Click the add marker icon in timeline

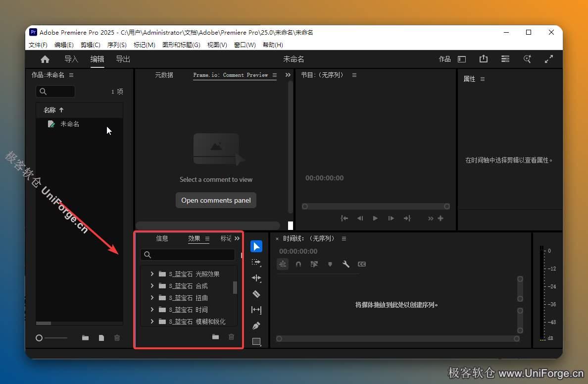(x=330, y=264)
